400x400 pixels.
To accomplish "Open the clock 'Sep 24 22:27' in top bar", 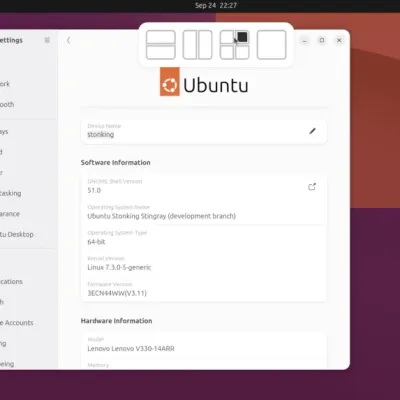I will 216,6.
